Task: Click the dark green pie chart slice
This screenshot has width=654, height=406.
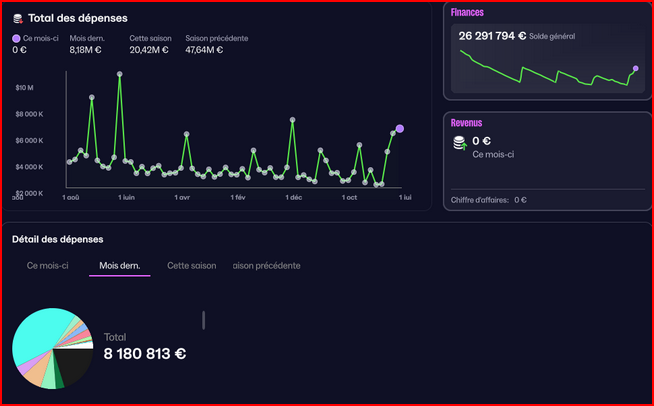Action: point(59,379)
